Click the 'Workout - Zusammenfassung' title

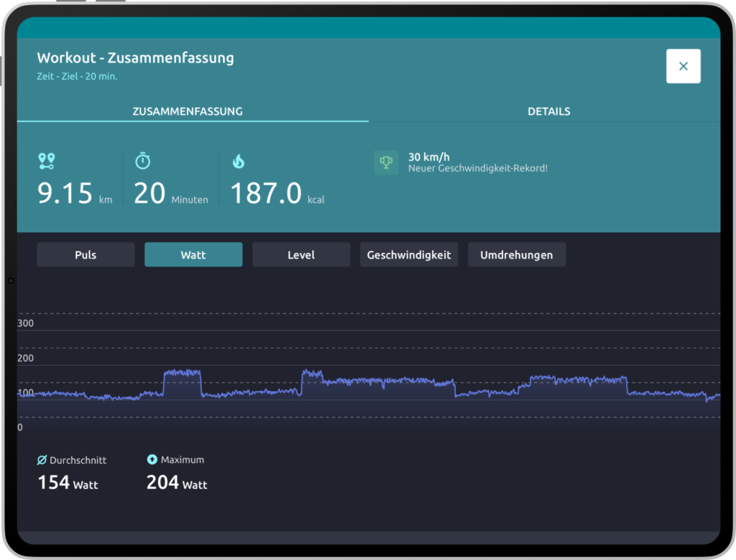(x=135, y=58)
